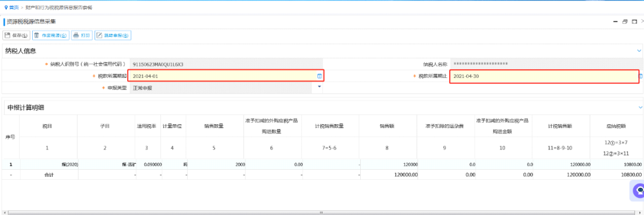Click the taxpayer ID field 91150623MA0QU1L6X3
The height and width of the screenshot is (215, 644).
tap(226, 64)
